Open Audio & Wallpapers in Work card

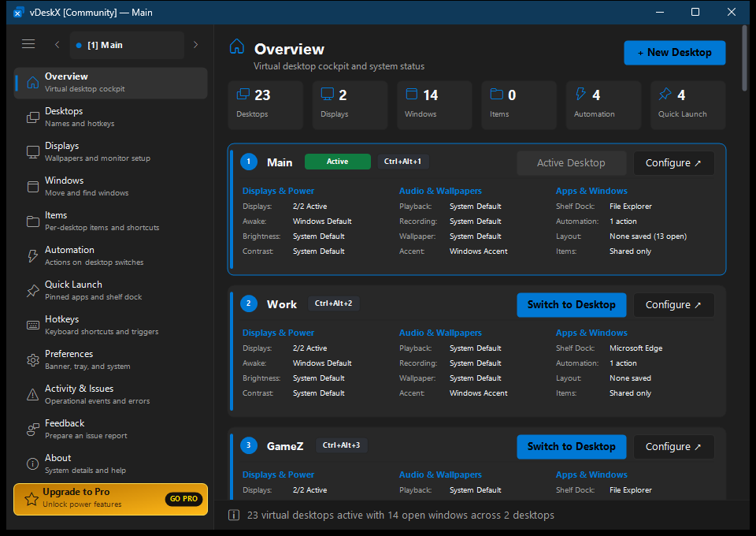click(440, 333)
